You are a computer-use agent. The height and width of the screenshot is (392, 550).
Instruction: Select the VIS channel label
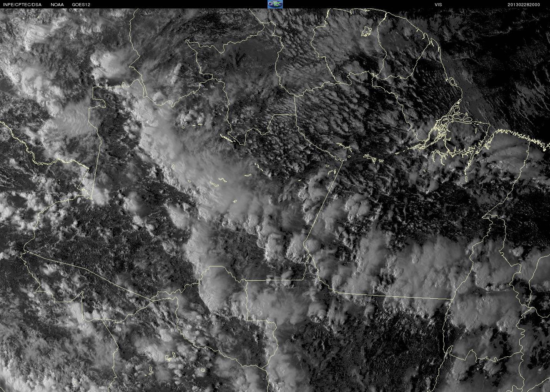click(x=438, y=5)
